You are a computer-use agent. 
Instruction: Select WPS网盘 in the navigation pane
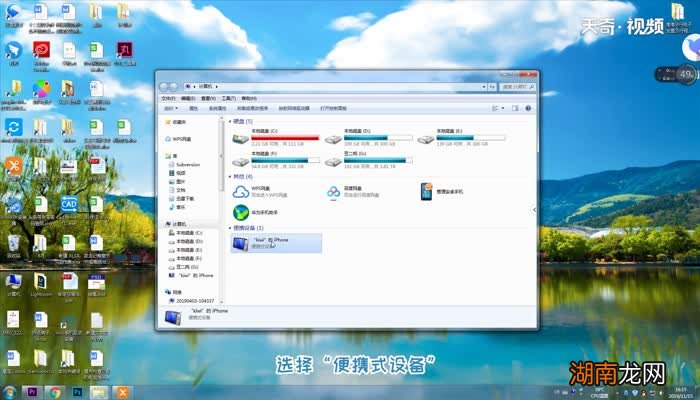[178, 139]
